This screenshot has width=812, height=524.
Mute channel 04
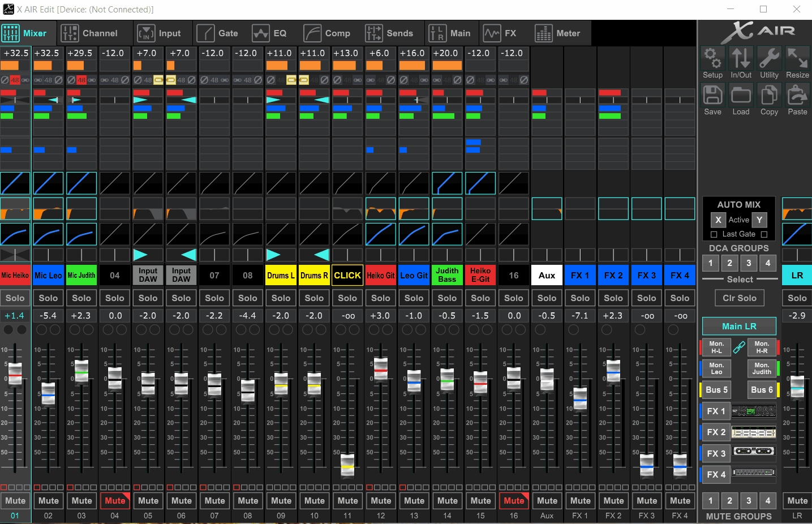point(115,500)
